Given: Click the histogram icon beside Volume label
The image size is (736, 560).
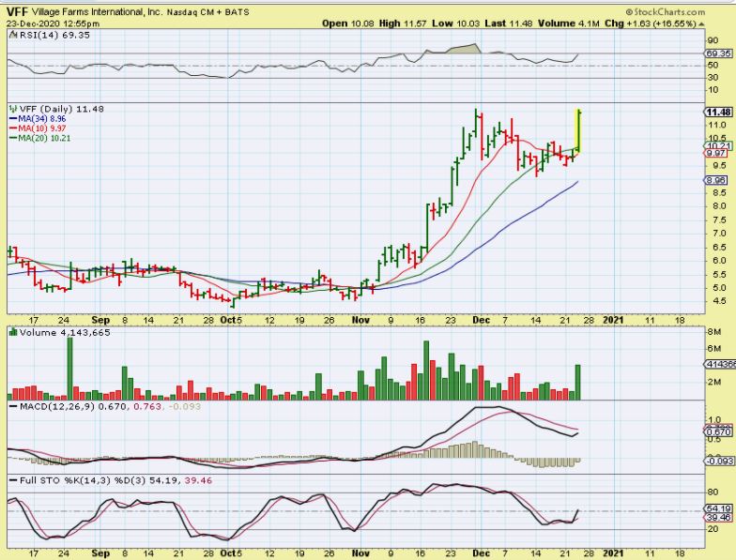Looking at the screenshot, I should tap(13, 332).
